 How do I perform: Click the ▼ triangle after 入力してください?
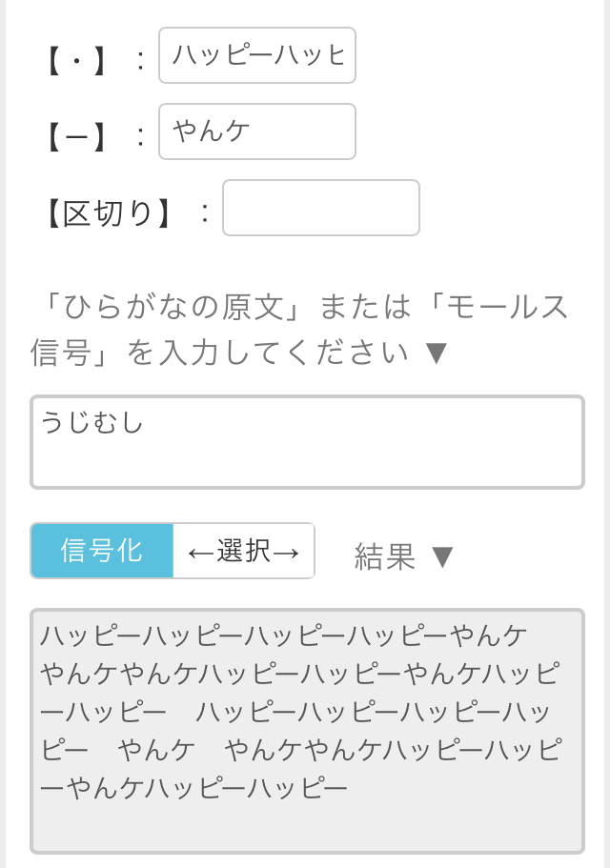(437, 353)
